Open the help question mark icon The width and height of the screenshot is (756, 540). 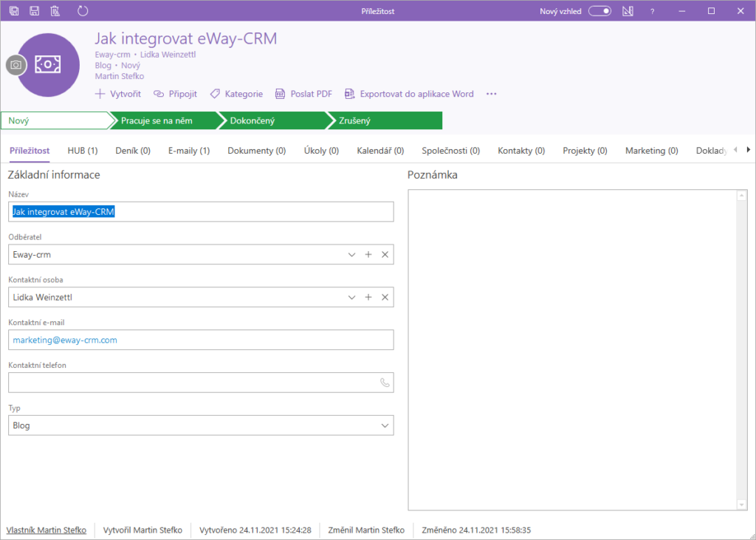(x=653, y=12)
